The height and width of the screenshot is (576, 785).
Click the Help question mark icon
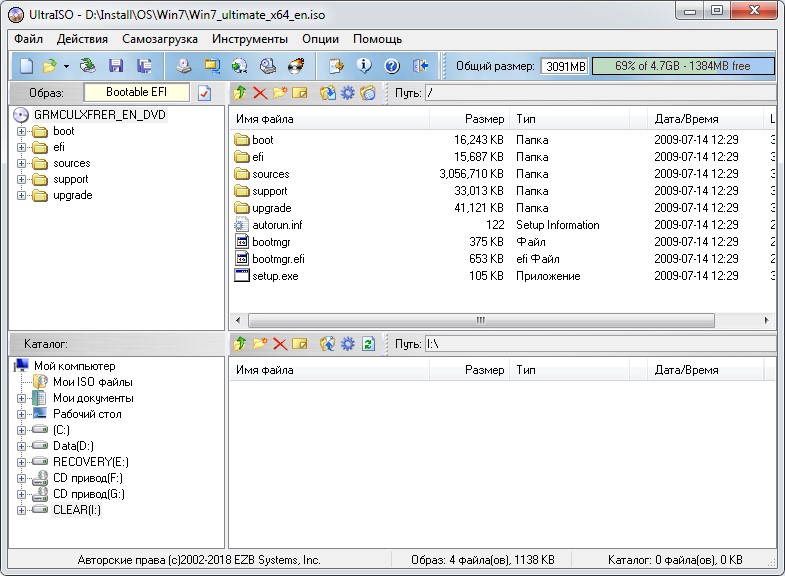[392, 66]
